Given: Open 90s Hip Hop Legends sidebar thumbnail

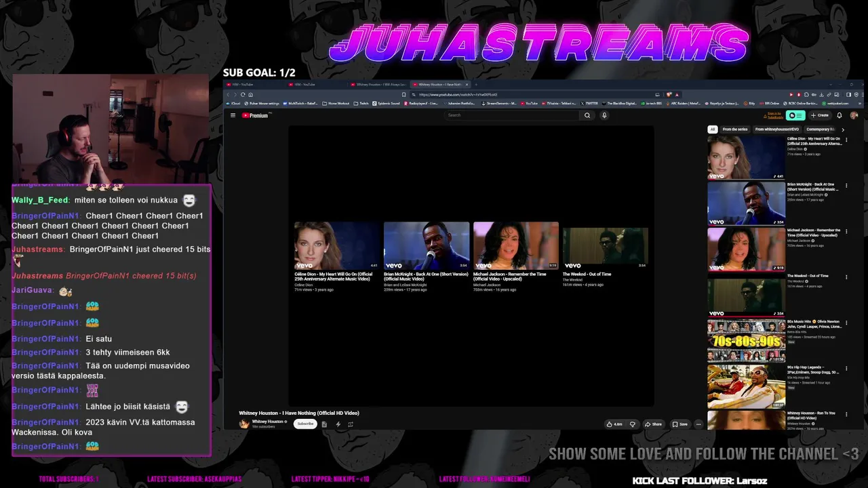Looking at the screenshot, I should coord(746,386).
